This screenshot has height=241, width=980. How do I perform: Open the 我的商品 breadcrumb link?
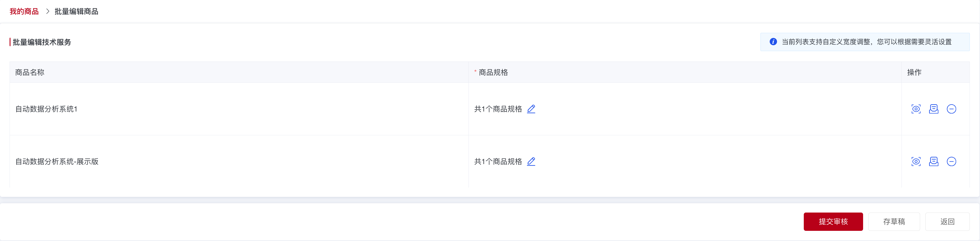[x=24, y=11]
